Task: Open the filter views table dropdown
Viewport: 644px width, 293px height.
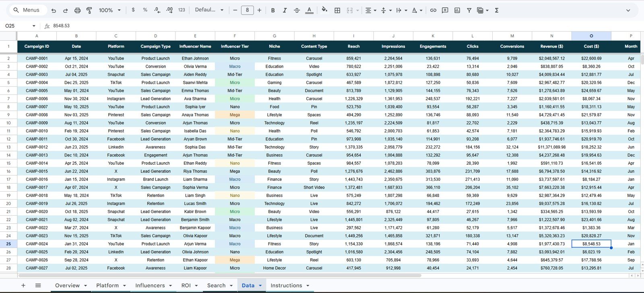Action: pos(483,10)
